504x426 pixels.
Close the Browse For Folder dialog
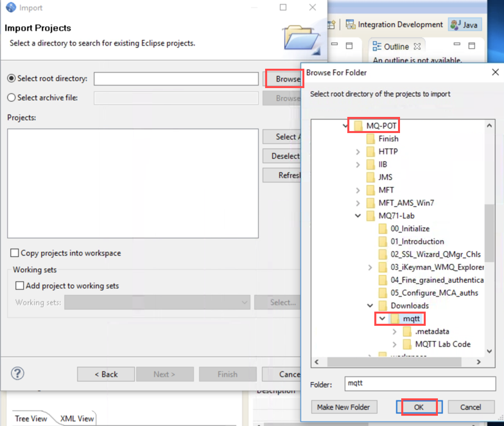pos(495,72)
